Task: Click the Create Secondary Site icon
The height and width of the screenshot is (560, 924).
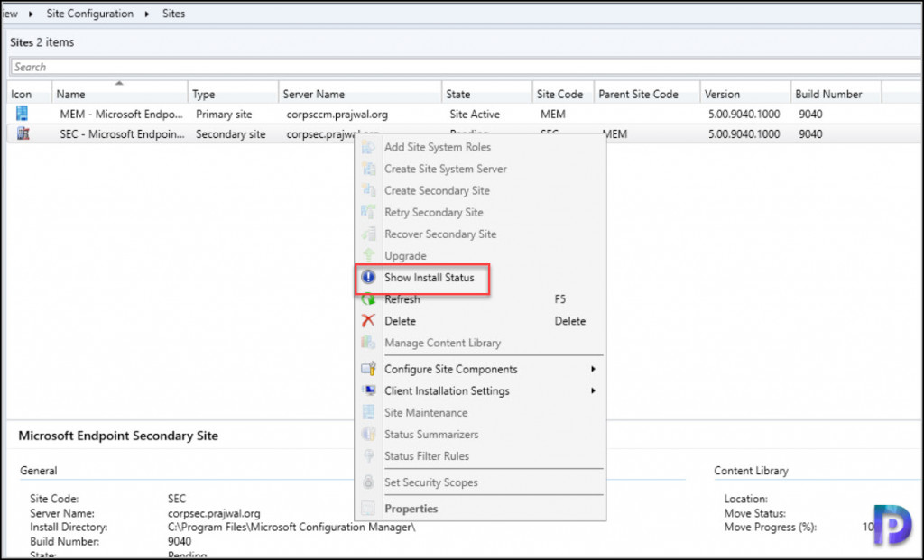Action: pos(368,191)
